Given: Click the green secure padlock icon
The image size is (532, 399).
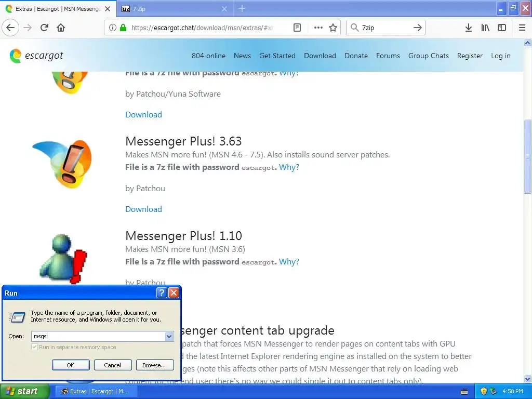Looking at the screenshot, I should point(123,28).
